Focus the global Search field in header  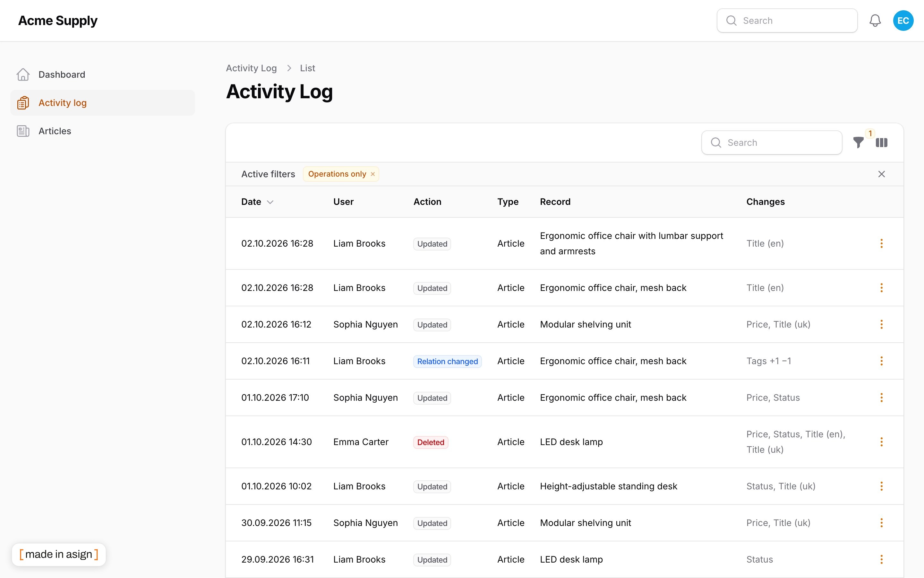(787, 21)
